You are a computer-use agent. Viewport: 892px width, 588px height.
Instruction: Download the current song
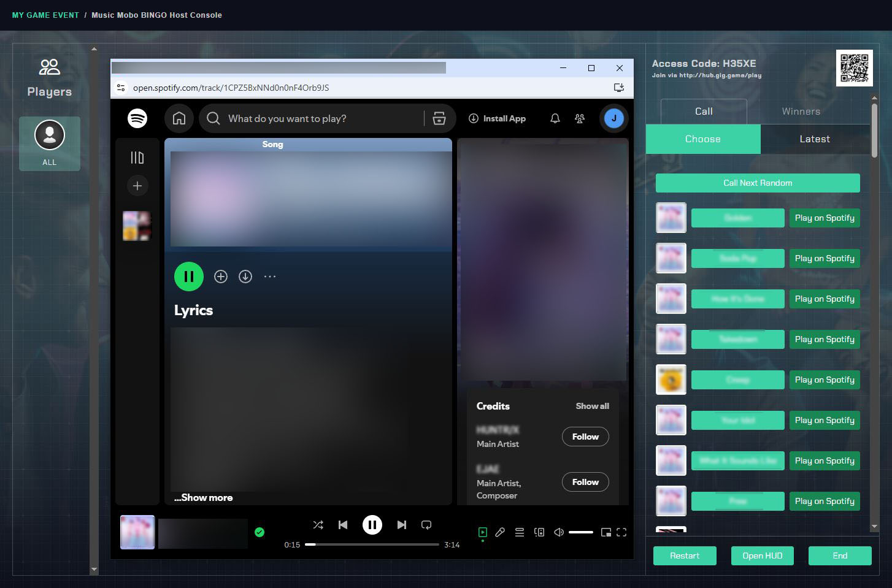[245, 277]
